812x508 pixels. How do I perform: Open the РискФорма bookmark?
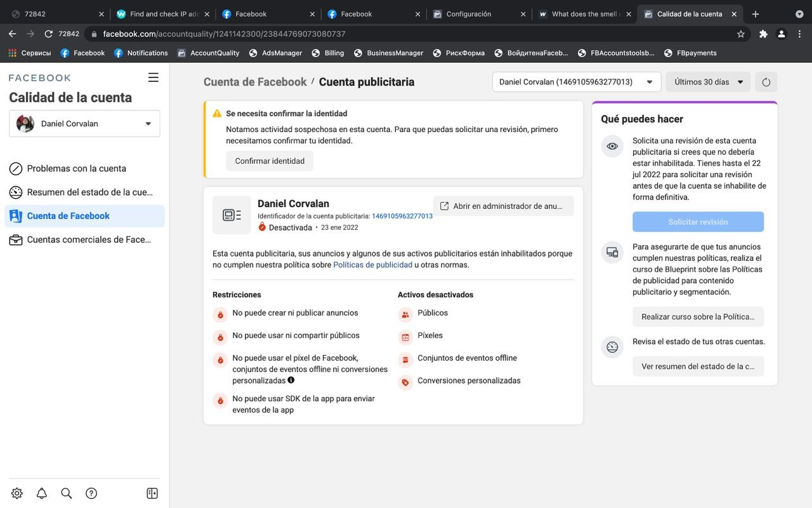click(x=459, y=53)
